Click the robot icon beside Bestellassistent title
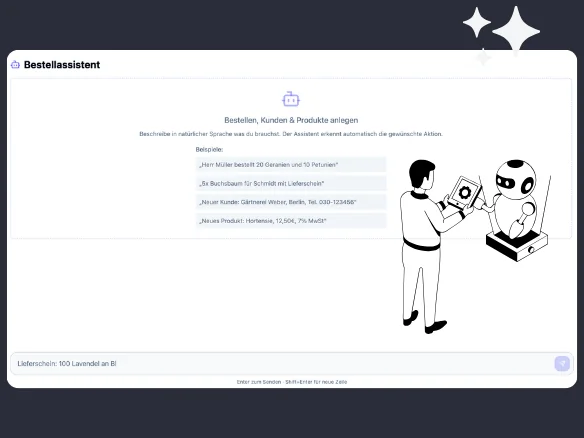Screen dimensions: 584x438 click(x=15, y=65)
